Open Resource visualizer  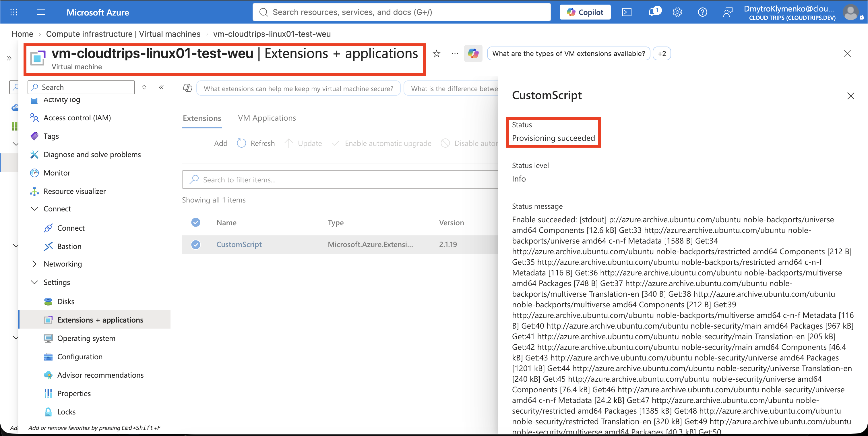(x=74, y=191)
